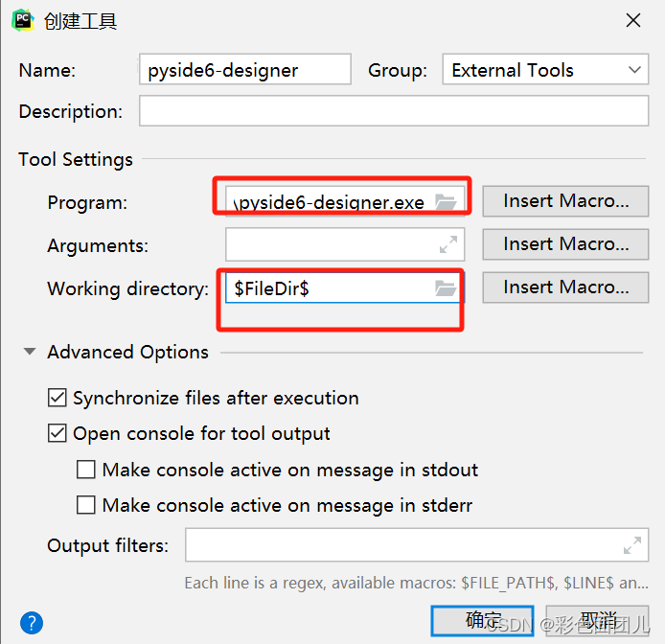Open the Group dropdown showing External Tools
This screenshot has height=644, width=665.
pyautogui.click(x=545, y=69)
